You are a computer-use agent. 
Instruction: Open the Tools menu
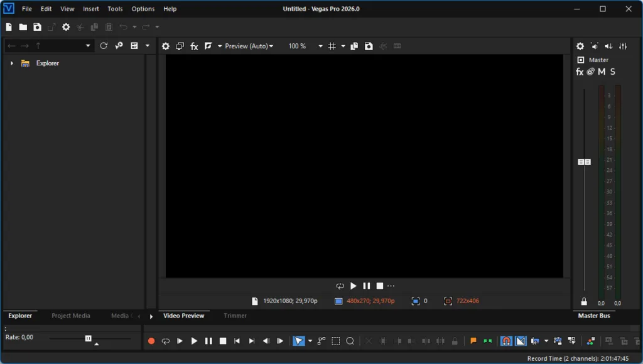click(x=115, y=9)
